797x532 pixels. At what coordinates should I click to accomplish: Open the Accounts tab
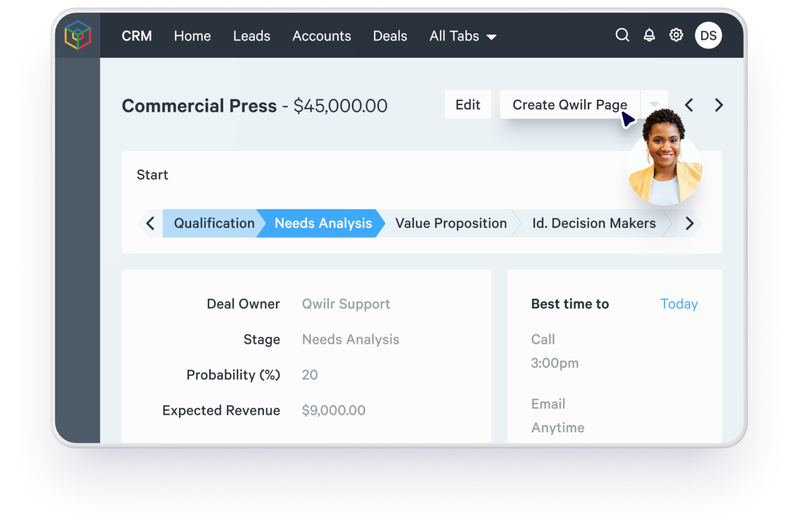322,35
